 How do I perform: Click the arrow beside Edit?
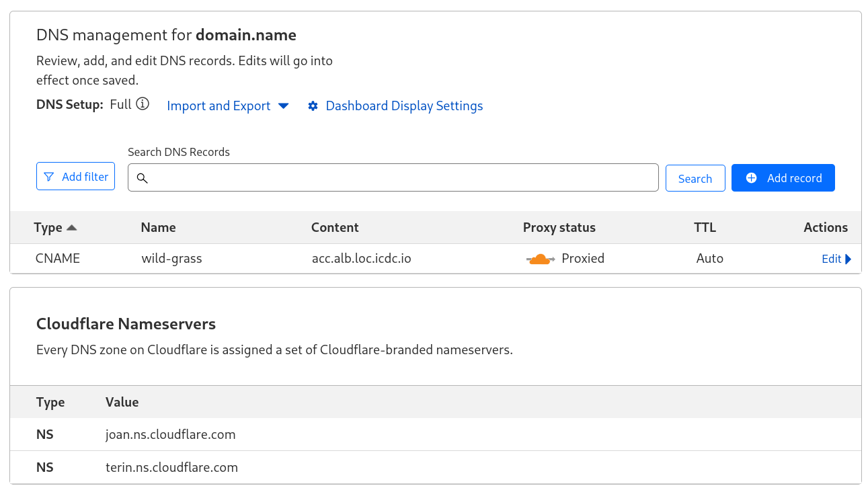tap(848, 259)
